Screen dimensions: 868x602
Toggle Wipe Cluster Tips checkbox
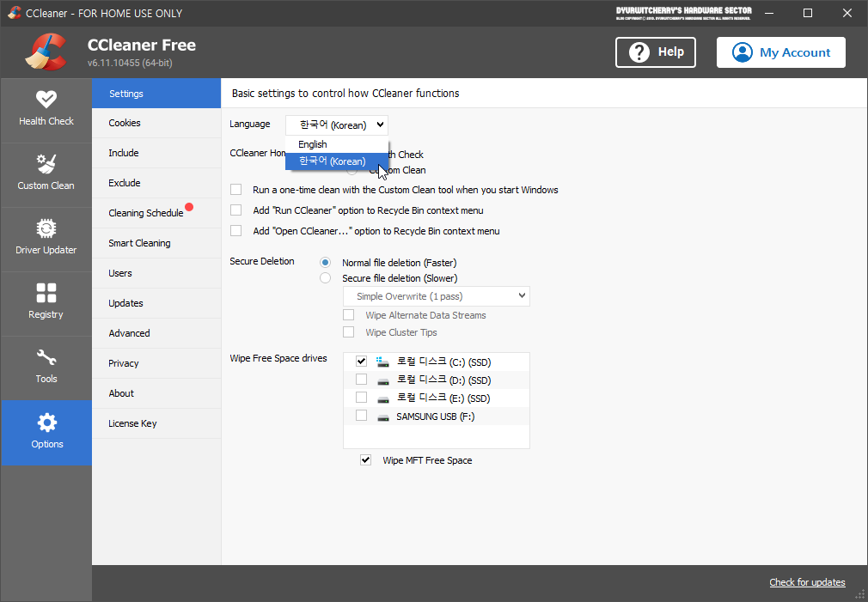tap(348, 332)
